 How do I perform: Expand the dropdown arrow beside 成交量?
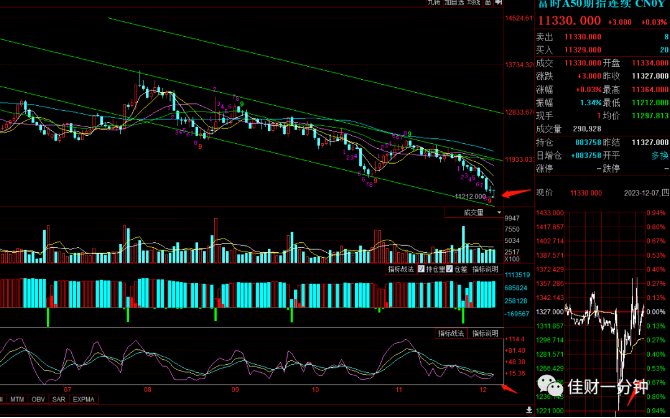[x=499, y=212]
